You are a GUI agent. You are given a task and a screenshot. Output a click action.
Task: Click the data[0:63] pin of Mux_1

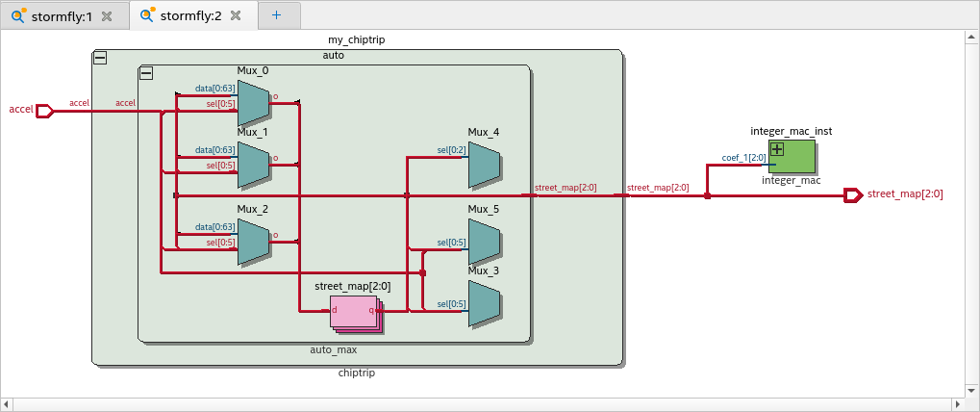pyautogui.click(x=215, y=150)
